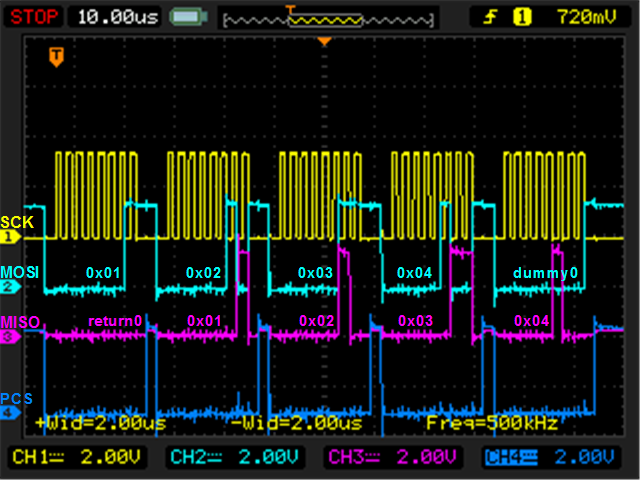
Task: Select the blue channel 4 ground marker
Action: click(x=10, y=413)
